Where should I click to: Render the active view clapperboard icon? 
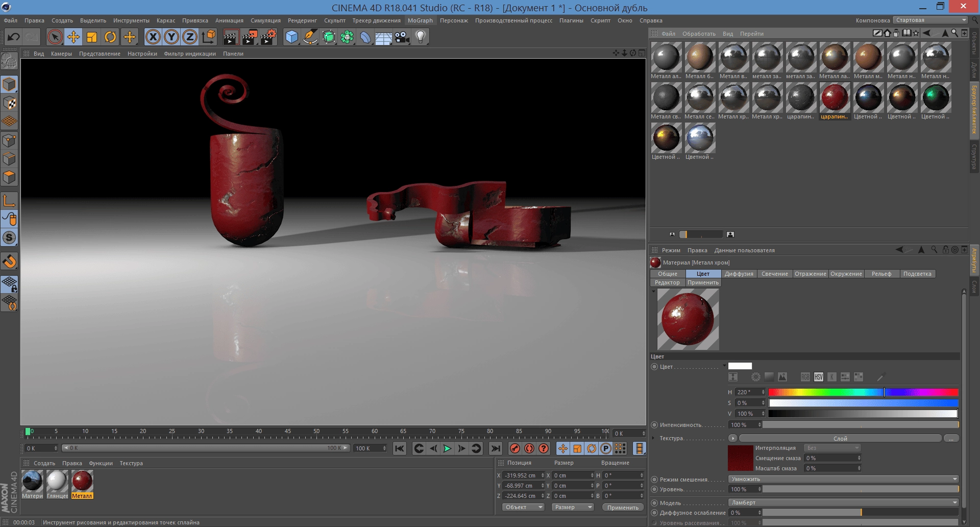[x=231, y=37]
